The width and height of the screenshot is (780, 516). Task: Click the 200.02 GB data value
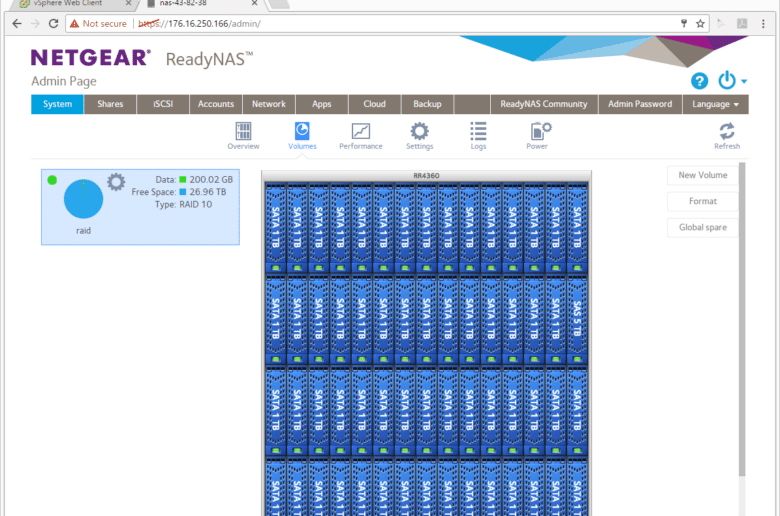tap(211, 180)
